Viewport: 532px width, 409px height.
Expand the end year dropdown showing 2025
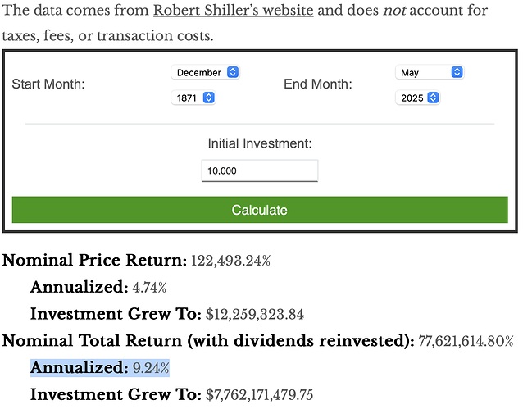pos(418,98)
